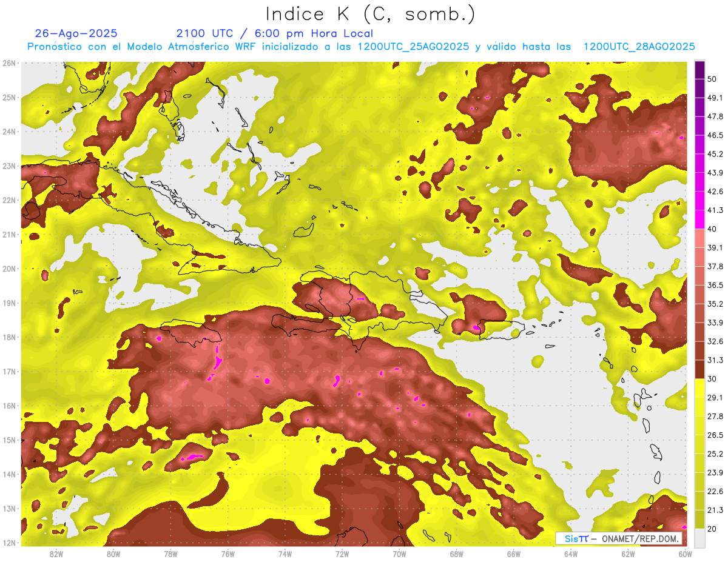The width and height of the screenshot is (728, 562).
Task: Click the 'Pronóstico con el Modelo Atmosférico WRF' description line
Action: point(361,47)
